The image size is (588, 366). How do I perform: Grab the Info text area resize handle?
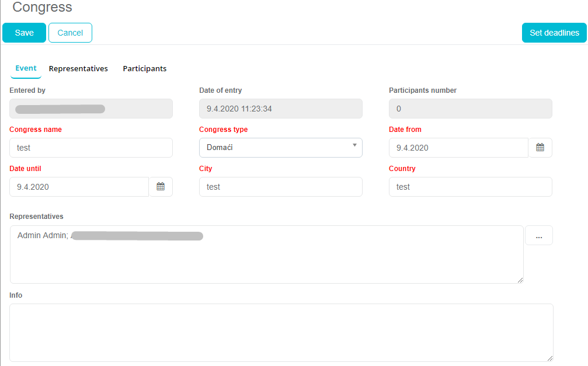(x=549, y=358)
